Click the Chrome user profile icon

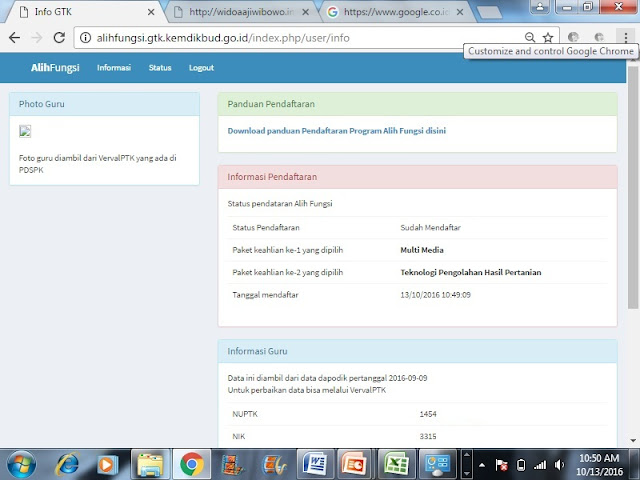coord(540,7)
